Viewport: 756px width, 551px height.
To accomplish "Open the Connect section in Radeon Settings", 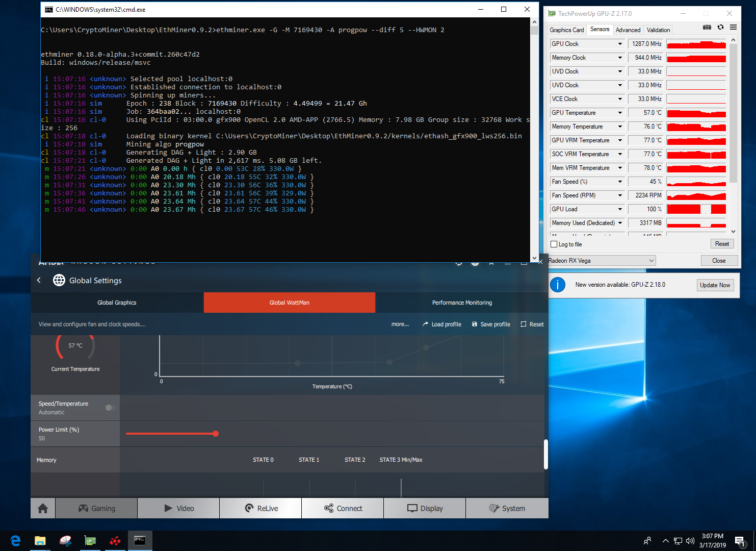I will [343, 508].
